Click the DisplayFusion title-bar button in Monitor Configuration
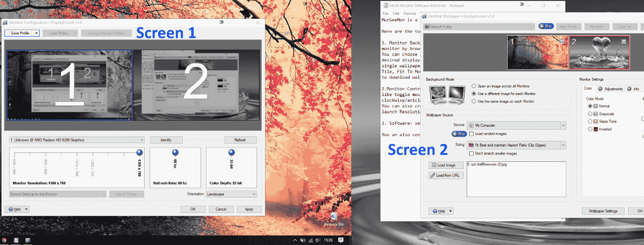Screen dimensions: 644x245 click(x=221, y=22)
